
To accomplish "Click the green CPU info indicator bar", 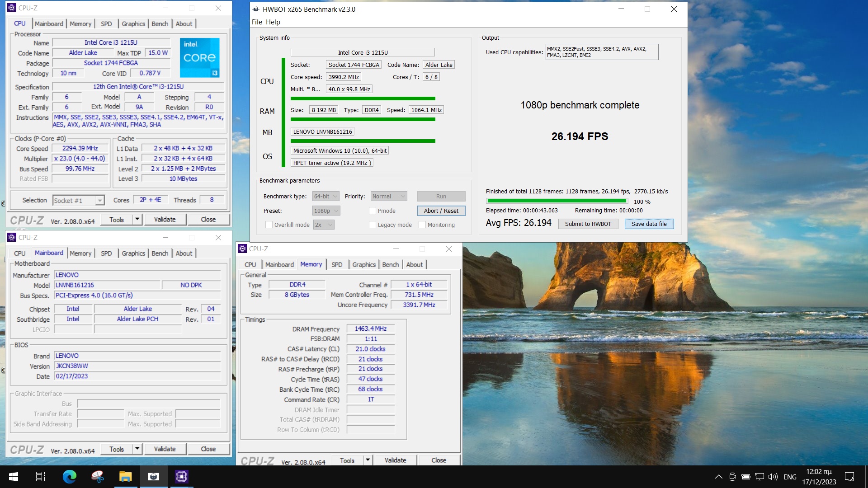I will (363, 98).
